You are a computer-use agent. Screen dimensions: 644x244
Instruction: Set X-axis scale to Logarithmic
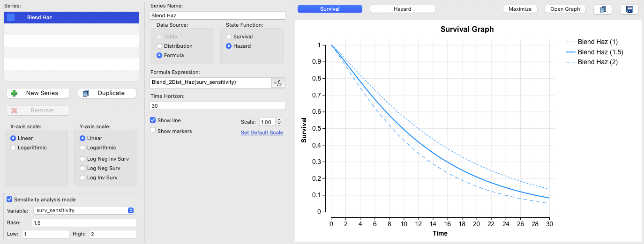[13, 148]
